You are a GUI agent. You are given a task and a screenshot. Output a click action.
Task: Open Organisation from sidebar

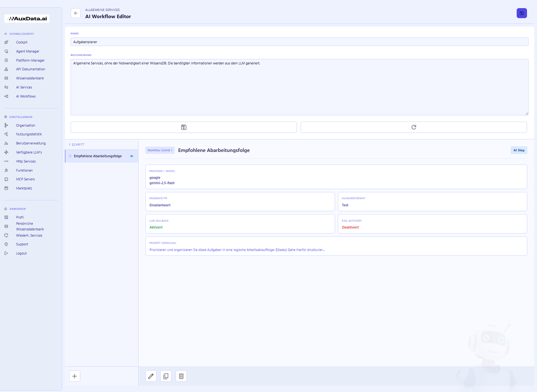(25, 125)
